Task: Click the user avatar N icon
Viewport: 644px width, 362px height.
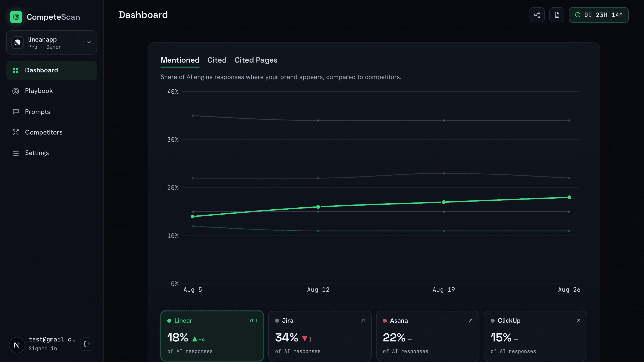Action: point(17,345)
